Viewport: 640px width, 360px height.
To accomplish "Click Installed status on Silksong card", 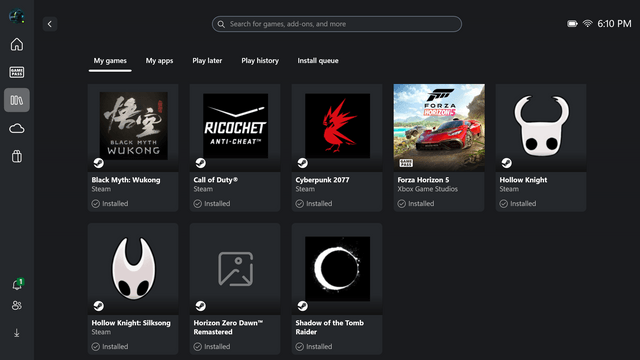I will click(110, 347).
